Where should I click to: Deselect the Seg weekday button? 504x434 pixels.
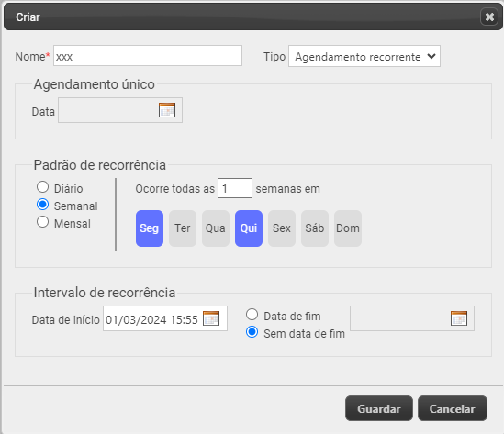point(150,228)
